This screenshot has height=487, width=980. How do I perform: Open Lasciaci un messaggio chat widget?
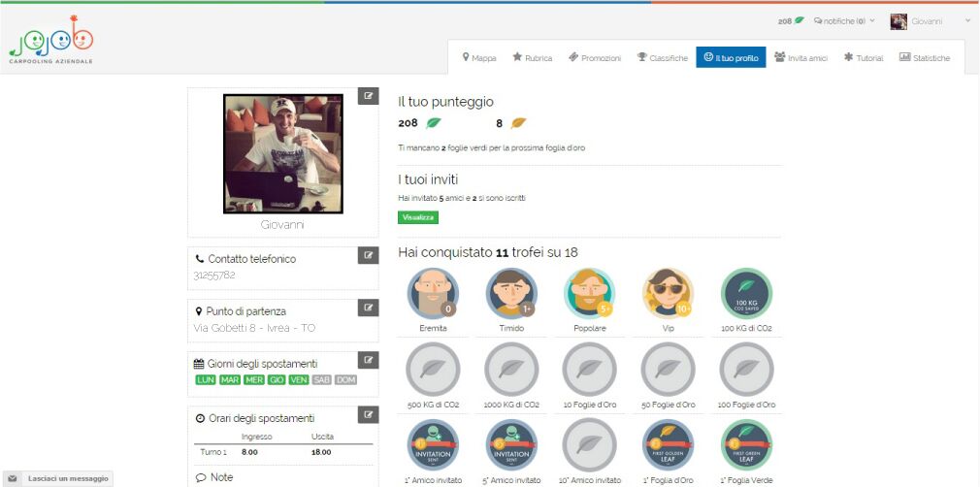[58, 478]
